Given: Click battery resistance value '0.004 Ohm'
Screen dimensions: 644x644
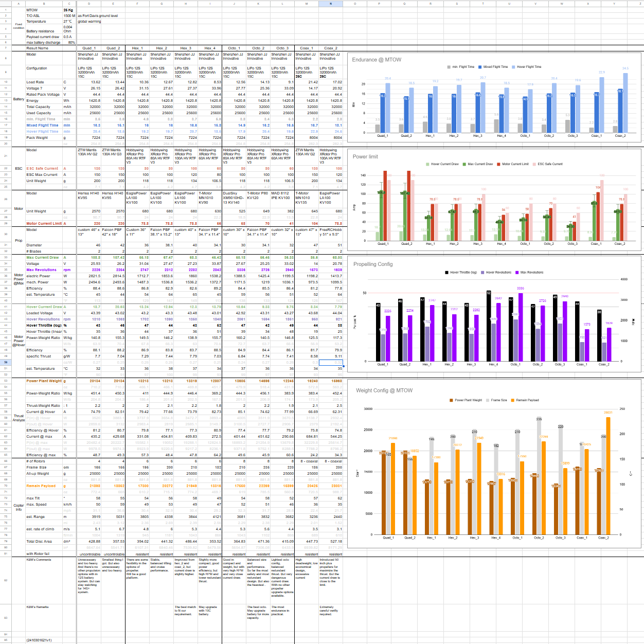Looking at the screenshot, I should [68, 29].
